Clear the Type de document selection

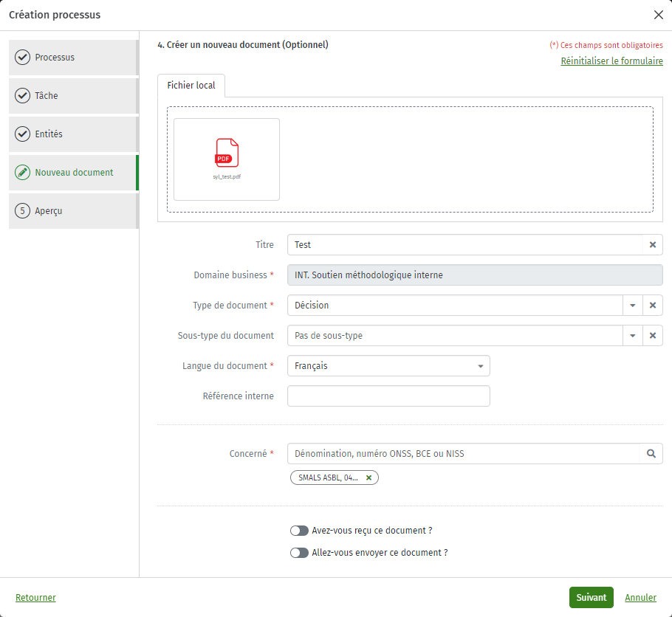(652, 305)
